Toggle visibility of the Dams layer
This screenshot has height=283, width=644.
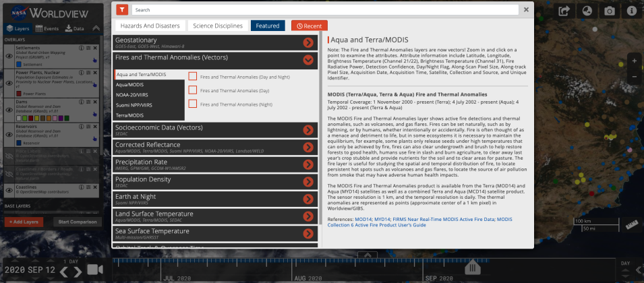point(9,110)
